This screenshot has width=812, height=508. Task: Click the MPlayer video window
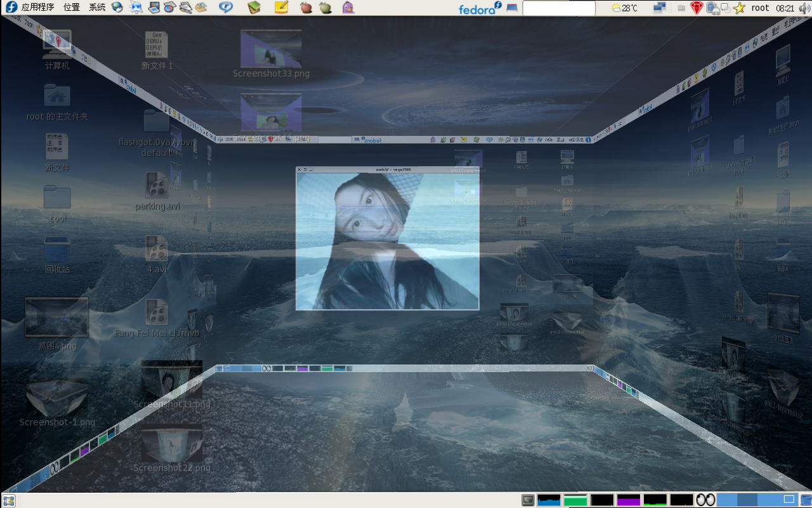click(388, 238)
